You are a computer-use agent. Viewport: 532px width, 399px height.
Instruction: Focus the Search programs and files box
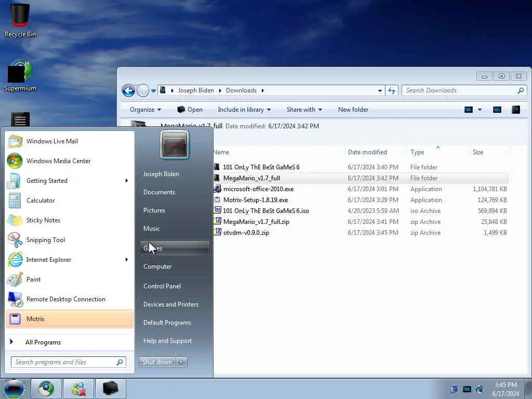pyautogui.click(x=68, y=362)
